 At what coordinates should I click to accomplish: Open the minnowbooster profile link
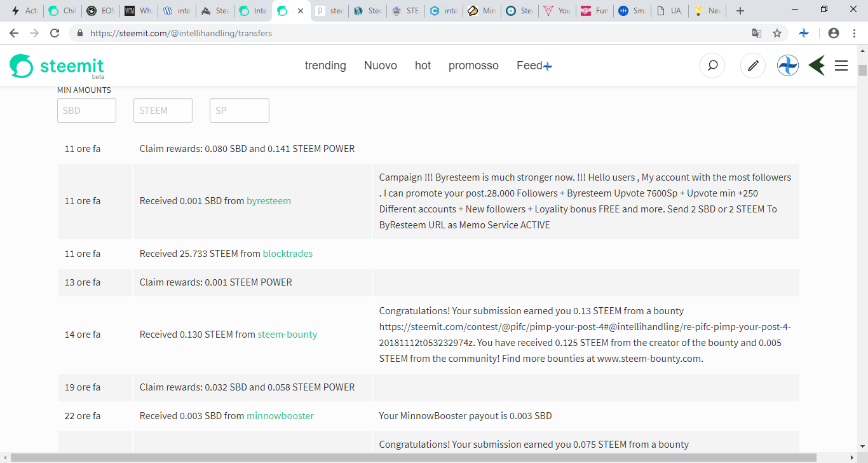pos(280,416)
